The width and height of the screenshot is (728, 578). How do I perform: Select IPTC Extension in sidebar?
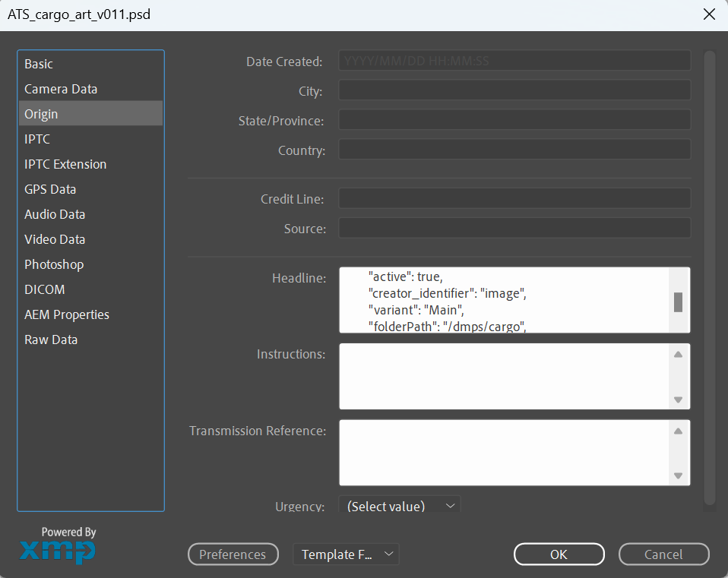pos(65,164)
